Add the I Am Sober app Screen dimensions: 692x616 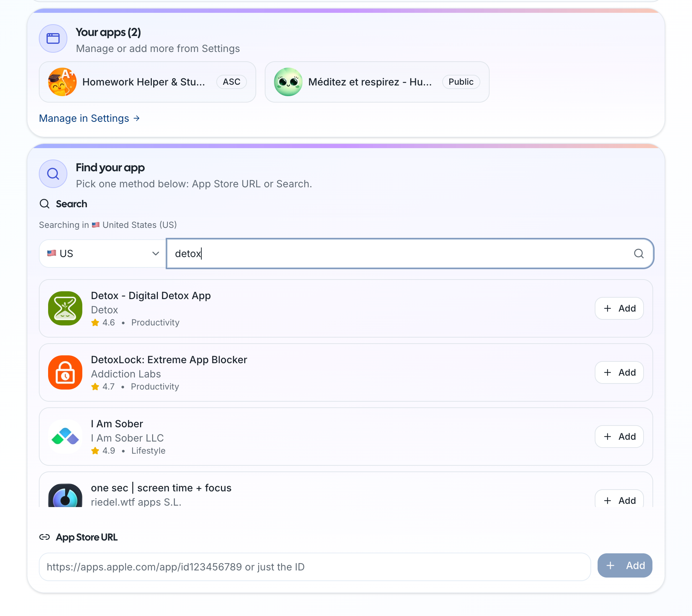coord(619,437)
